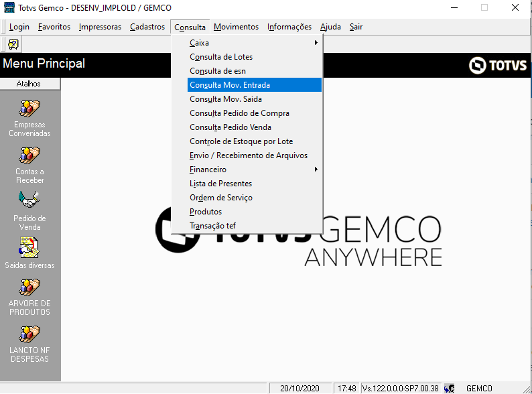
Task: Select Consulta de esn menu entry
Action: click(x=255, y=71)
